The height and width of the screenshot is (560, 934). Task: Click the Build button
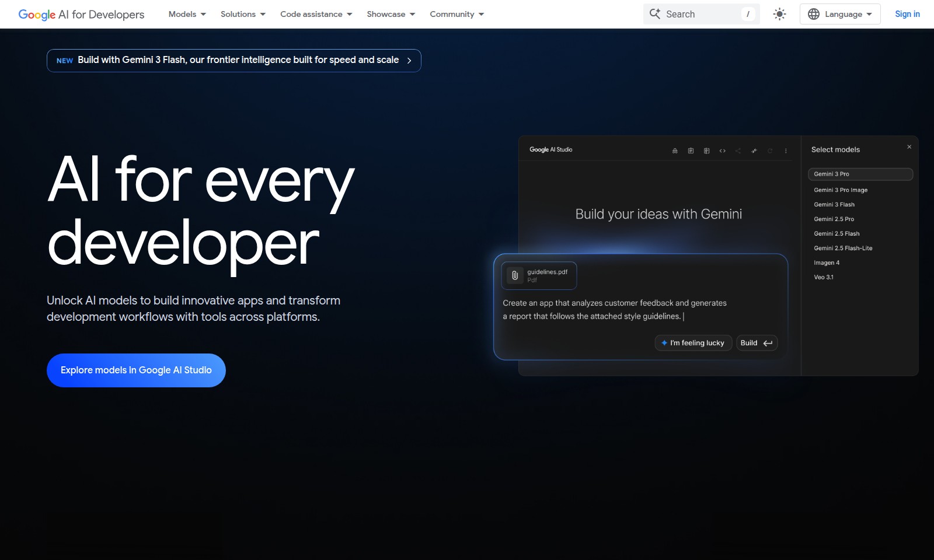click(x=757, y=343)
